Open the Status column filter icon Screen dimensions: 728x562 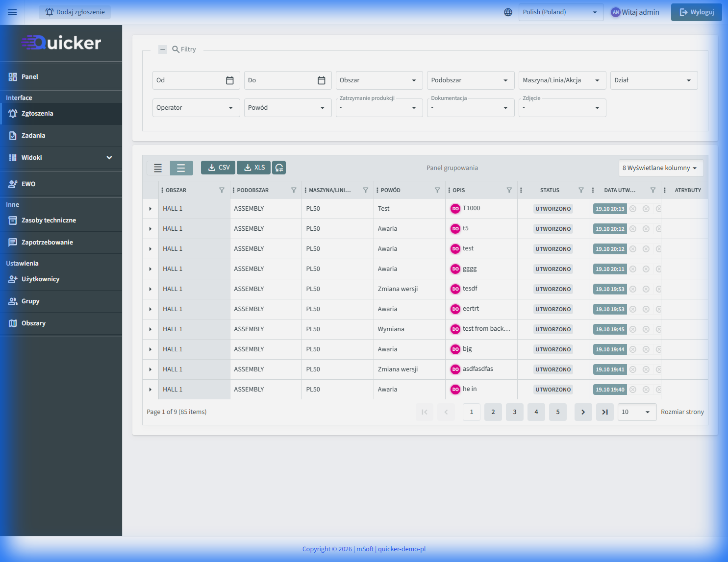tap(580, 190)
